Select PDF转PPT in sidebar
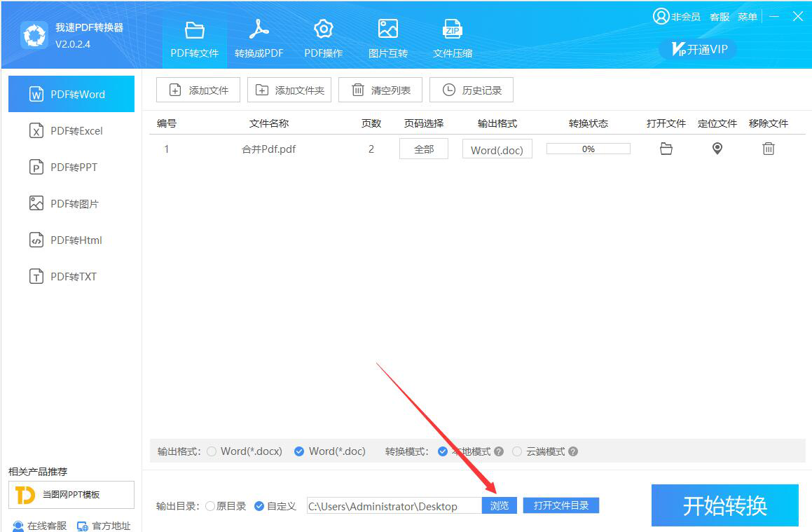Image resolution: width=812 pixels, height=532 pixels. tap(71, 168)
